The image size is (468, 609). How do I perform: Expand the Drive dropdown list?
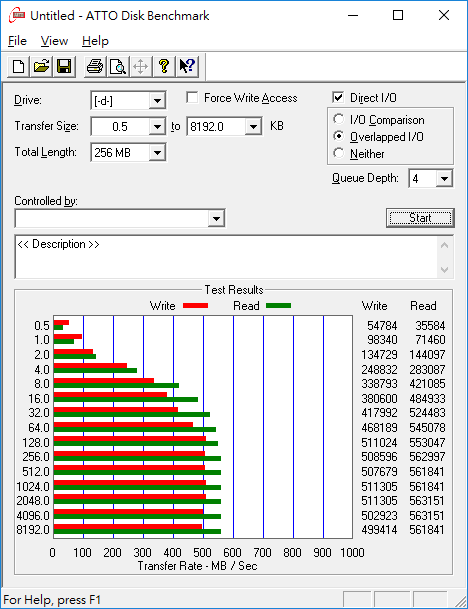157,101
